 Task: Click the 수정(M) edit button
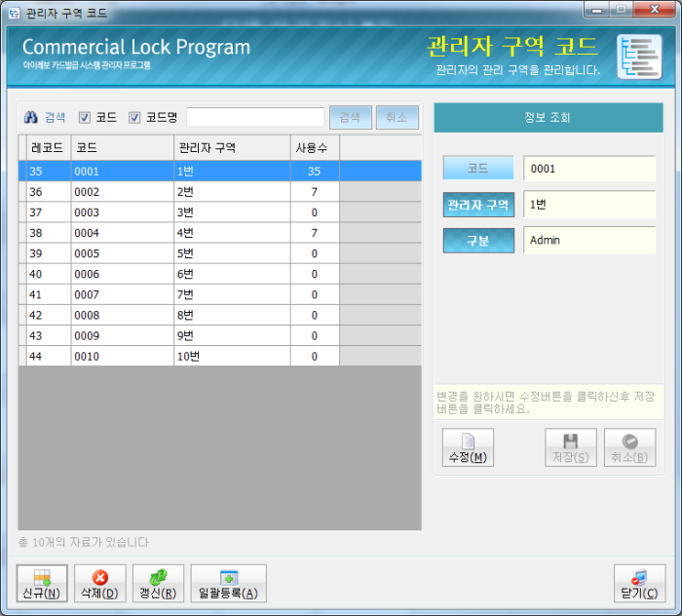(x=468, y=447)
